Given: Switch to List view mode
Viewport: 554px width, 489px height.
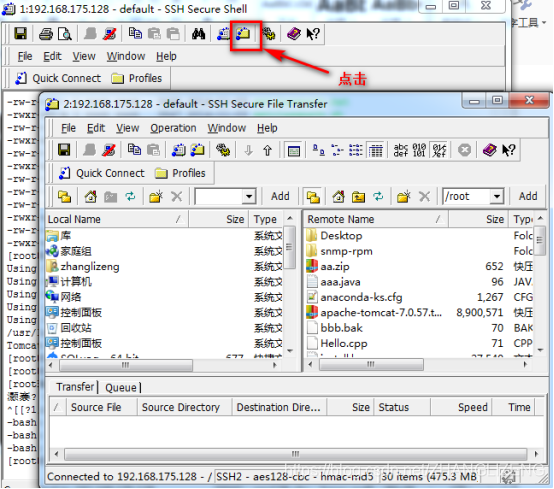Looking at the screenshot, I should click(356, 150).
